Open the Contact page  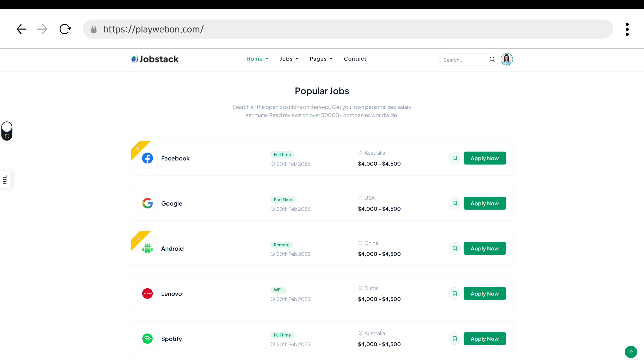click(355, 59)
